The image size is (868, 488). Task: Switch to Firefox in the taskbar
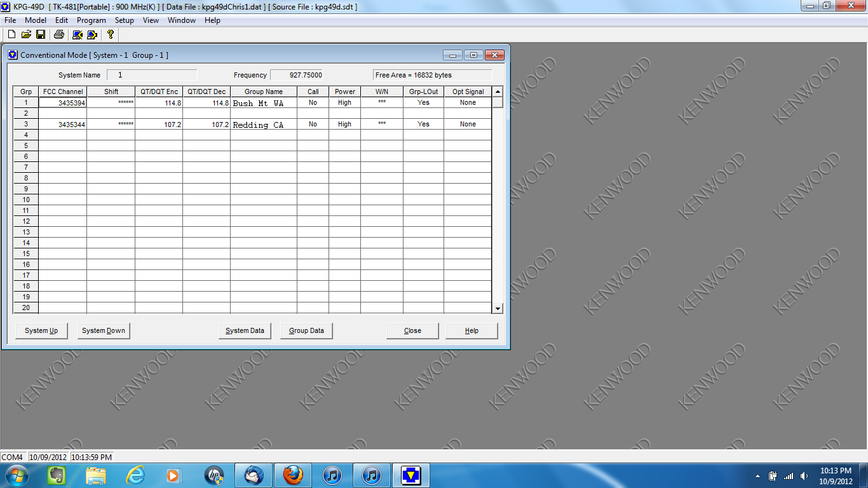pos(293,475)
